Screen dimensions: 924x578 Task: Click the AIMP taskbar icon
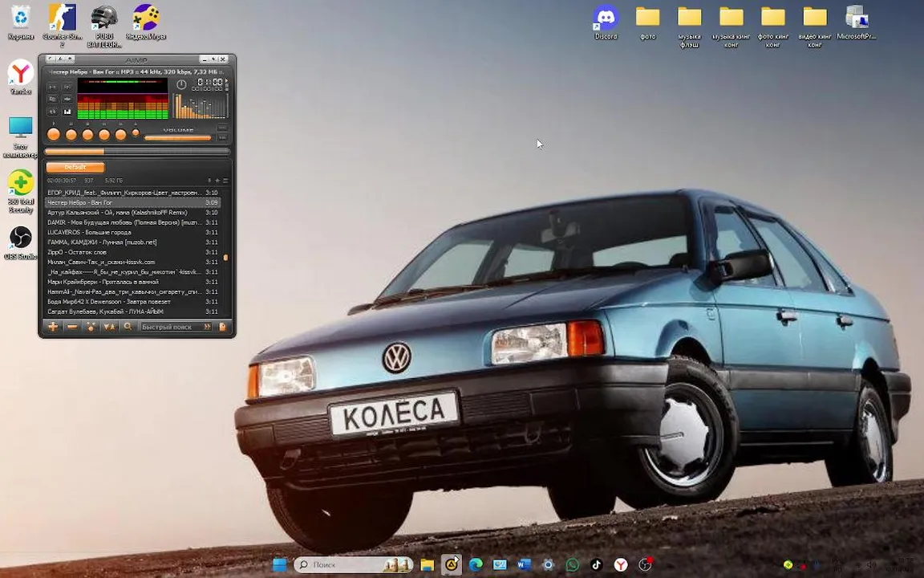click(x=452, y=564)
